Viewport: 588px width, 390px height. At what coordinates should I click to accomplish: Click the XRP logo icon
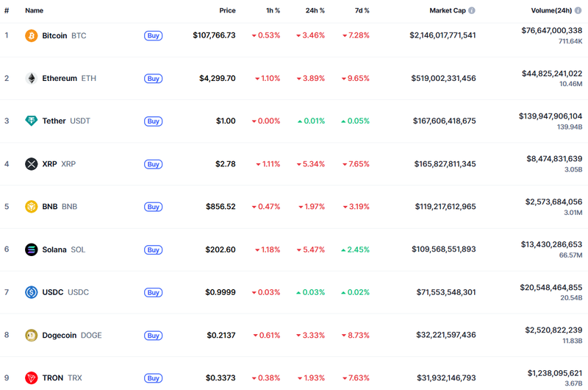coord(32,164)
